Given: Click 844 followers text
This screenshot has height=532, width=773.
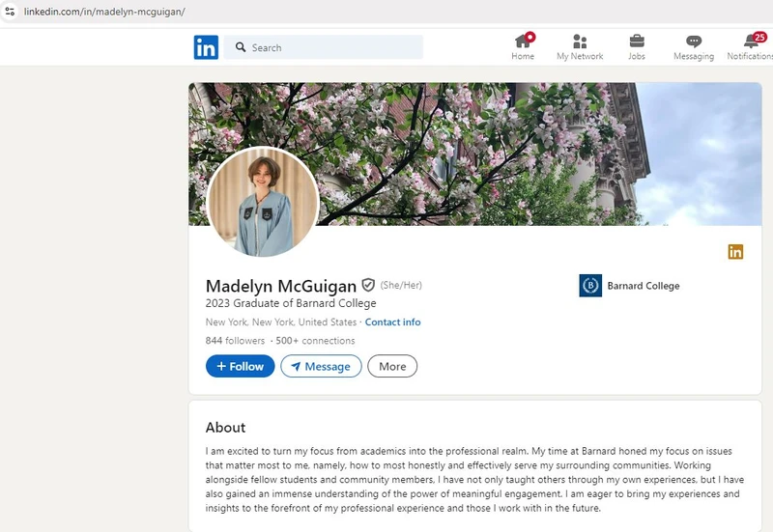Looking at the screenshot, I should click(x=235, y=341).
